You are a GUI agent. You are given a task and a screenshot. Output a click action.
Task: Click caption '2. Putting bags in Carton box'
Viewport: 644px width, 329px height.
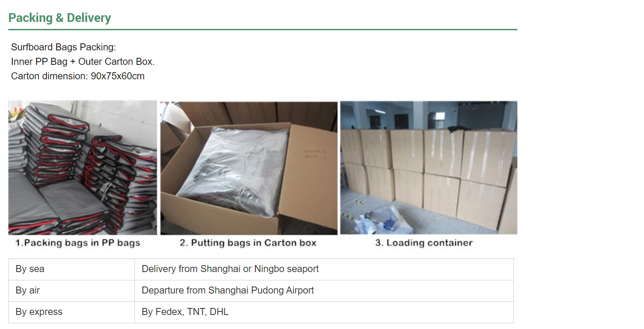pos(248,243)
